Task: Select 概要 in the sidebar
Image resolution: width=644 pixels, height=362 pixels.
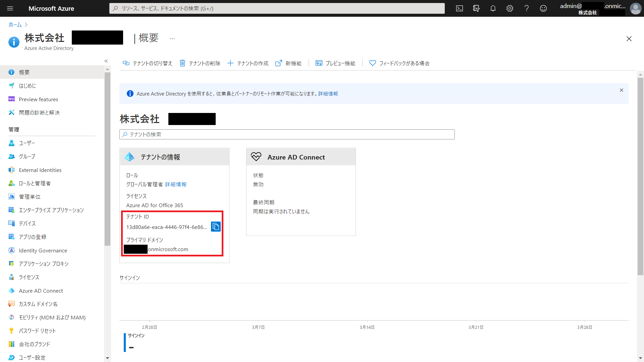Action: pos(52,72)
